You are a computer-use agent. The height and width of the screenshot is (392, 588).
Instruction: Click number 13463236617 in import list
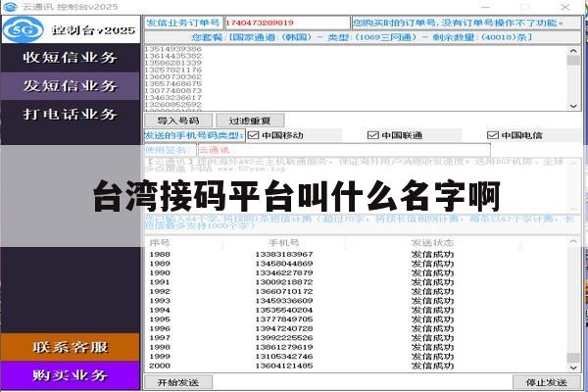tap(172, 98)
